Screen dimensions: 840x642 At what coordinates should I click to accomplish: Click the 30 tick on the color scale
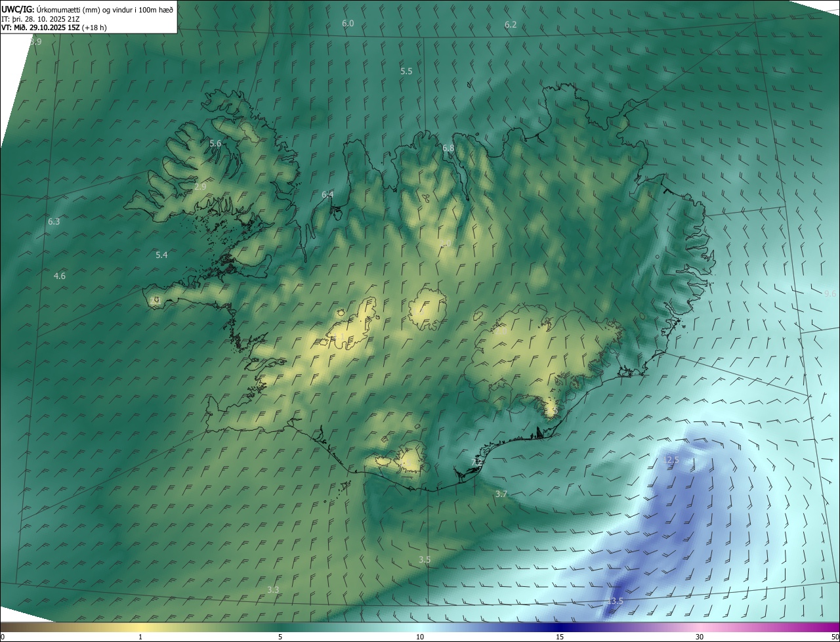tap(700, 637)
